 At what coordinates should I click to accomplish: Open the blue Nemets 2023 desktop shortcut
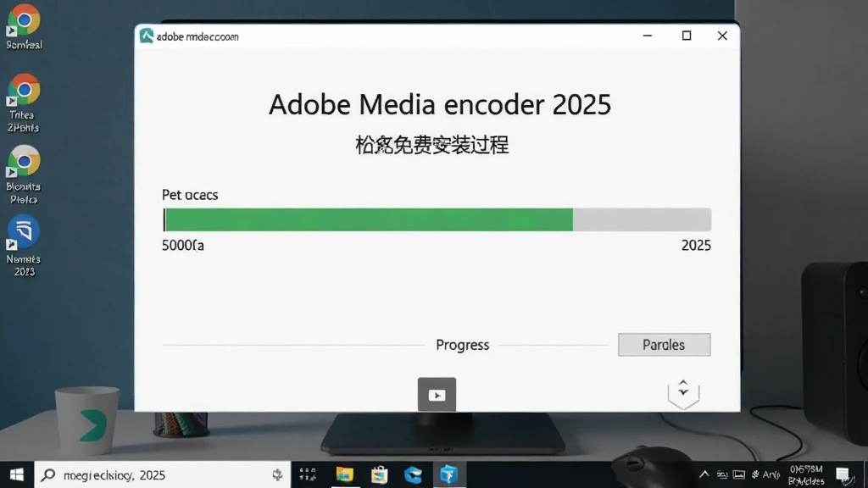click(x=24, y=246)
